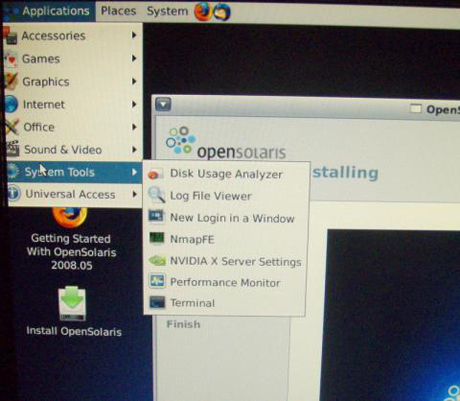Image resolution: width=460 pixels, height=401 pixels.
Task: Expand the Graphics submenu arrow
Action: tap(134, 81)
